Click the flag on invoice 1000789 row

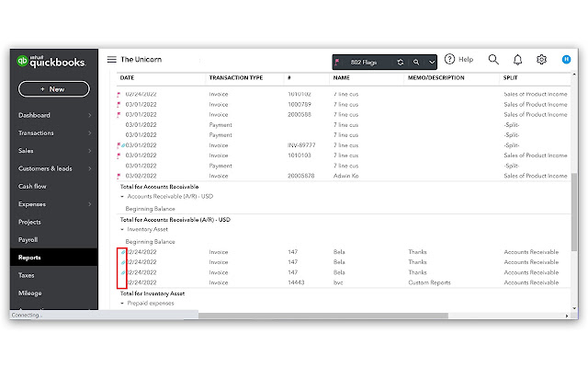pos(119,104)
